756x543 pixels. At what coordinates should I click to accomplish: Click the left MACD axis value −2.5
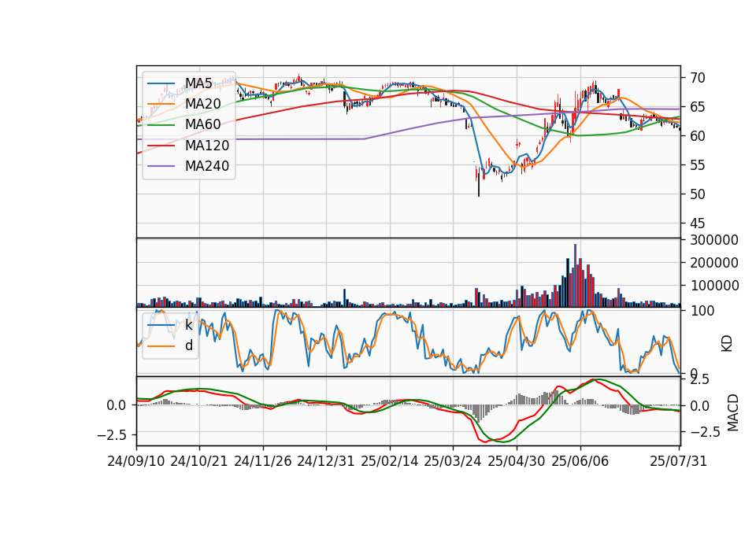pyautogui.click(x=112, y=435)
